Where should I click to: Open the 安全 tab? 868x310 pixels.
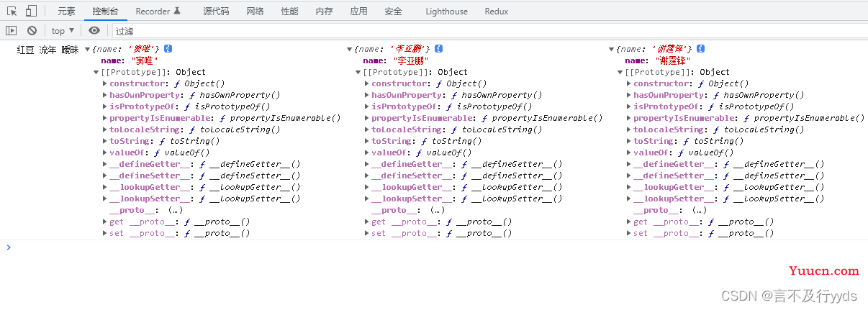pyautogui.click(x=393, y=12)
